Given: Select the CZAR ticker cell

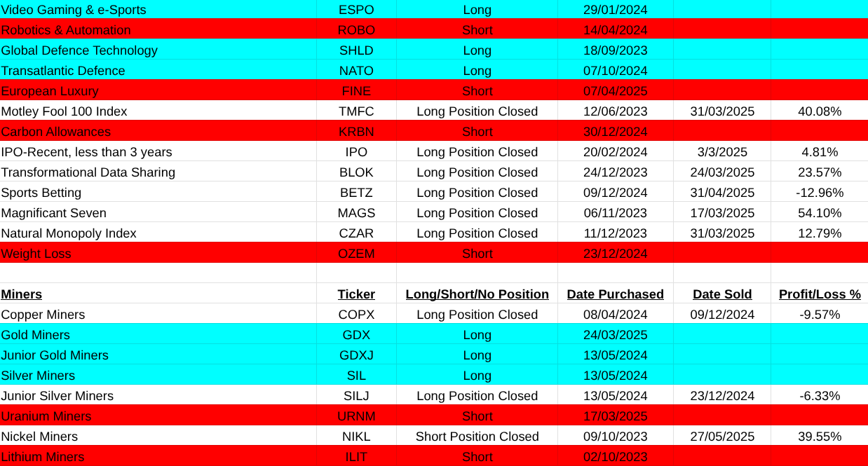Looking at the screenshot, I should pyautogui.click(x=356, y=233).
